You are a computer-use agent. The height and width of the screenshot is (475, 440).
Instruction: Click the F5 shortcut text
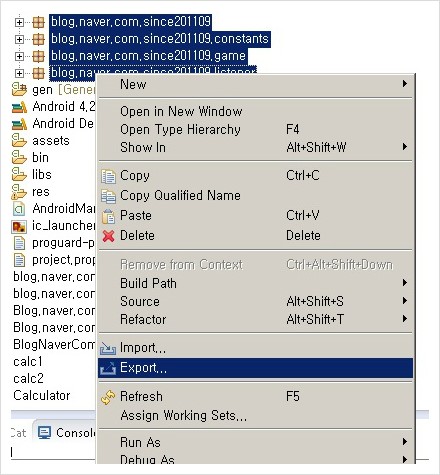pos(293,396)
